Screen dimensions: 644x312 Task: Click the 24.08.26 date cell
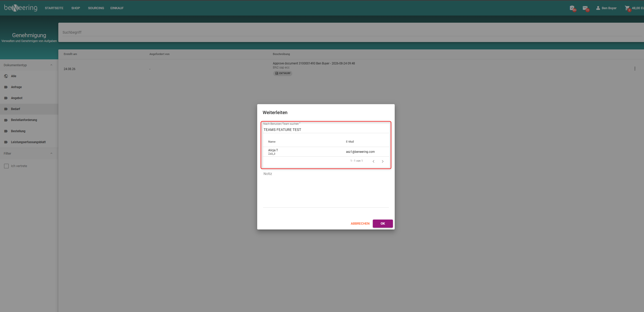(x=70, y=69)
